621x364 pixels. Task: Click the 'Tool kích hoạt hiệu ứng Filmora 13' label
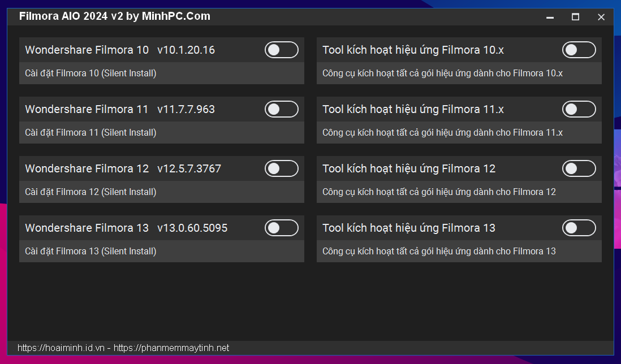click(x=409, y=228)
